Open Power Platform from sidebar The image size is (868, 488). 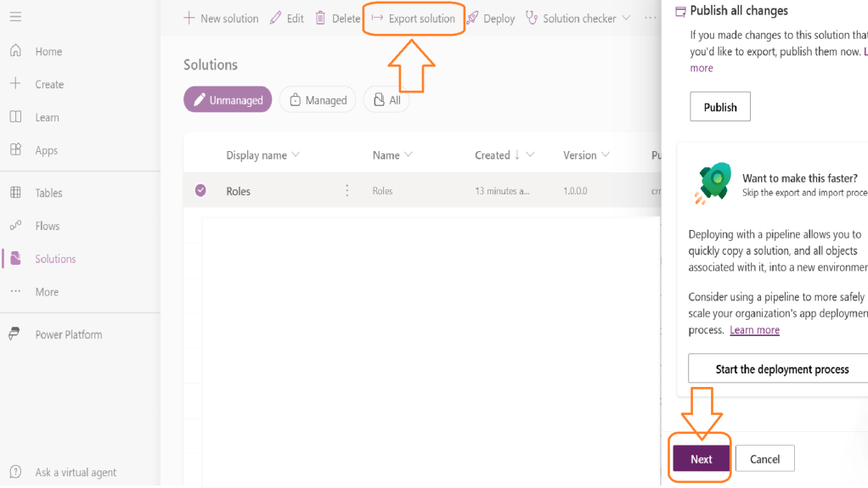68,334
